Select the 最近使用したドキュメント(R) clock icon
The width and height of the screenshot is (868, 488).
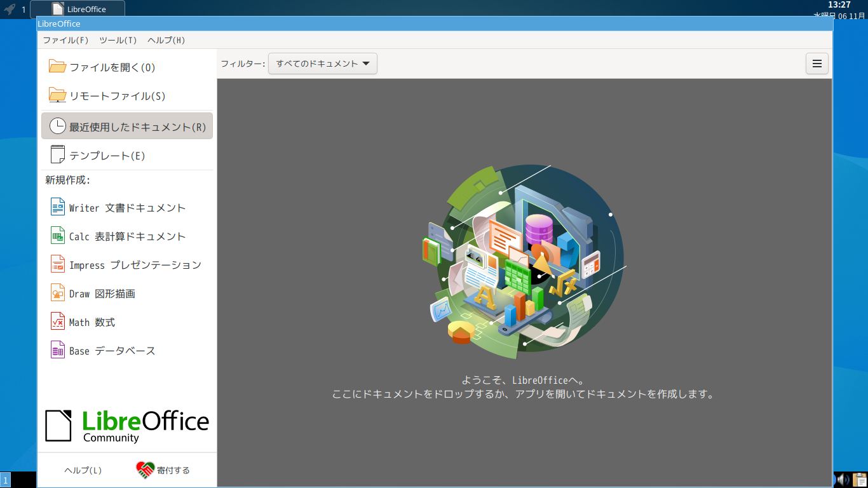(x=58, y=126)
